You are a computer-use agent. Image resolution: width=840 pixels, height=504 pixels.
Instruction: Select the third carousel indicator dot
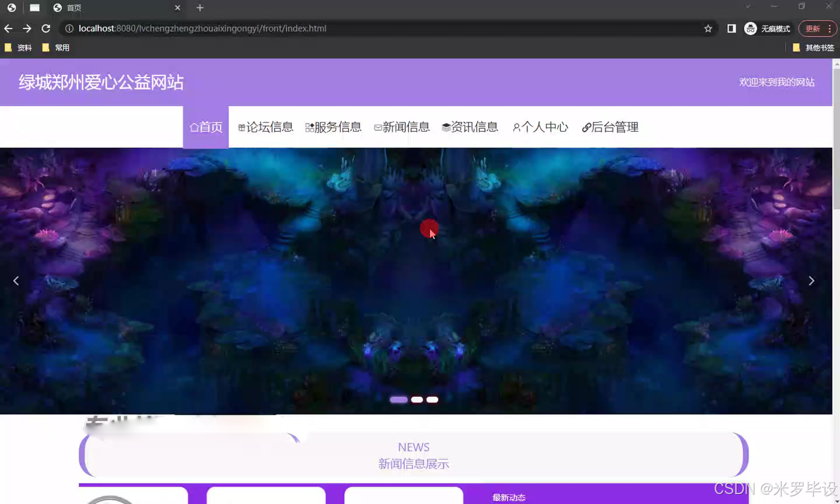pyautogui.click(x=432, y=399)
